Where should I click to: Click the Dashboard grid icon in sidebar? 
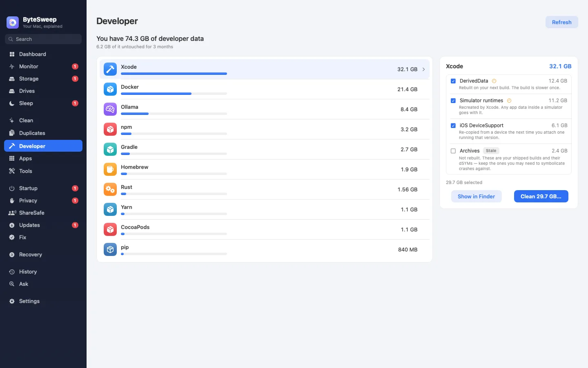tap(12, 54)
